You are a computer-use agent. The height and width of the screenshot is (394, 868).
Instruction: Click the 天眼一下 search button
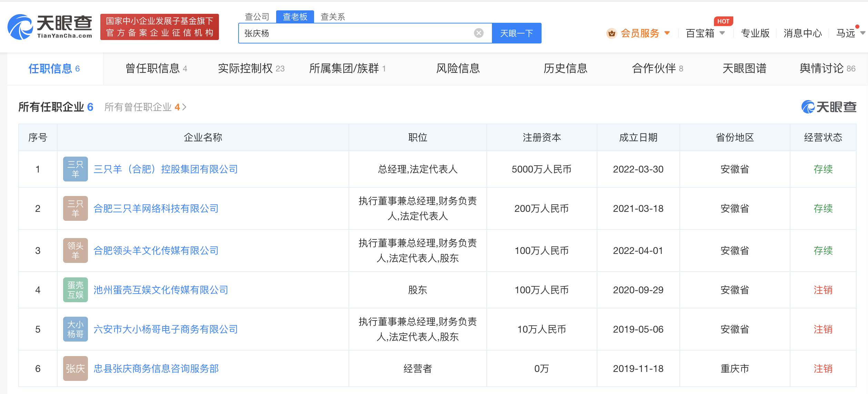click(x=516, y=33)
